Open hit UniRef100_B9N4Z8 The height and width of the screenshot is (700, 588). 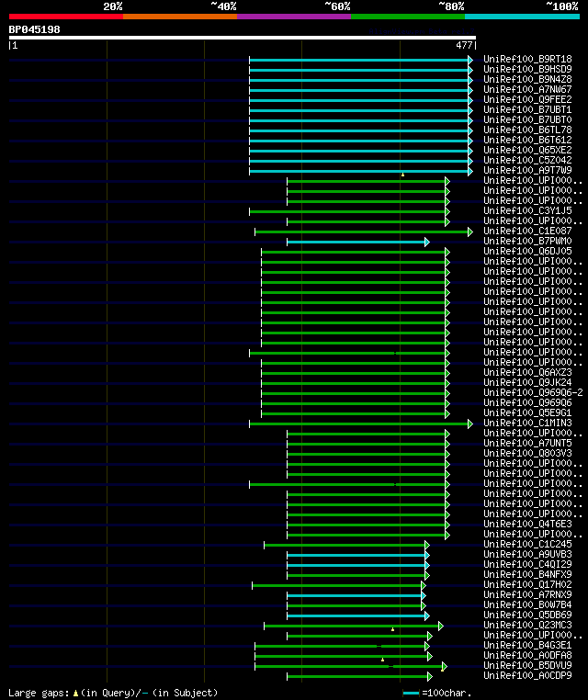pyautogui.click(x=527, y=80)
